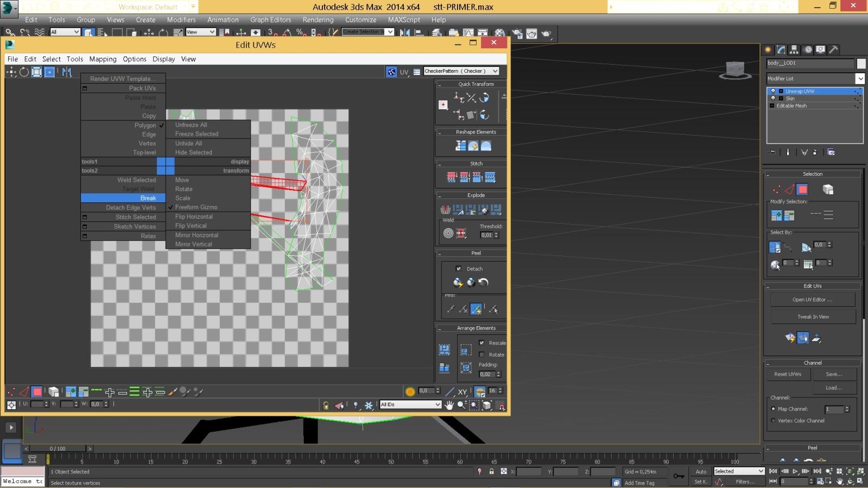Select Edge sub-object mode in Edit UVWs bottom bar
The width and height of the screenshot is (868, 488).
click(x=24, y=391)
